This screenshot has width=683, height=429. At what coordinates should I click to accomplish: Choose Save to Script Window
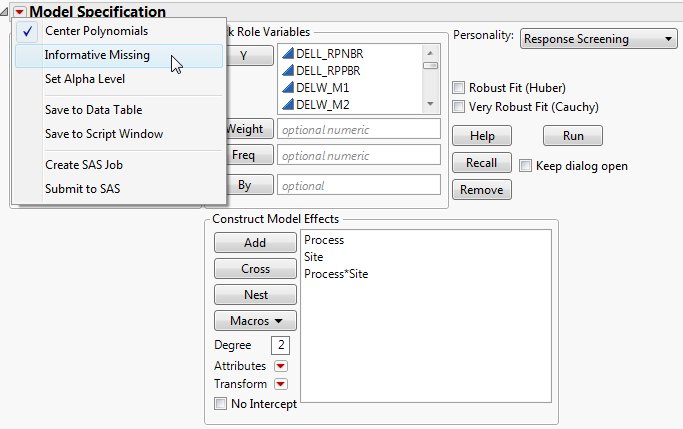[104, 133]
